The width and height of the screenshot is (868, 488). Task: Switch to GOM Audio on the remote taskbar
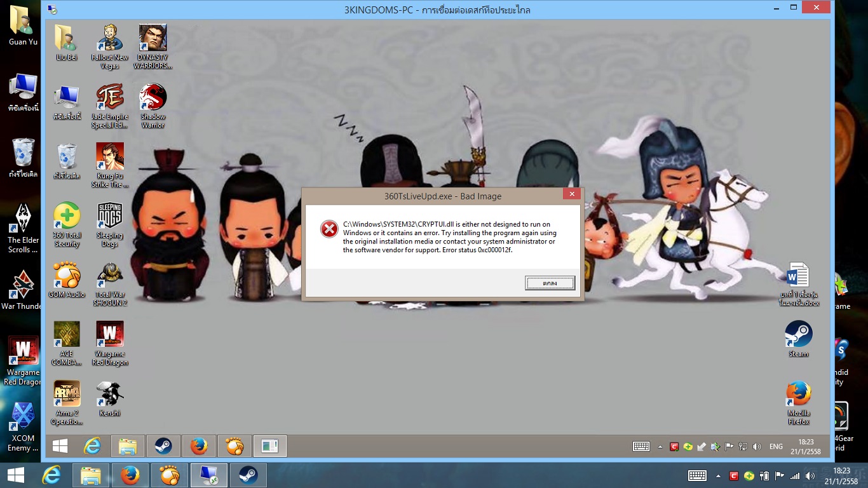[x=234, y=446]
